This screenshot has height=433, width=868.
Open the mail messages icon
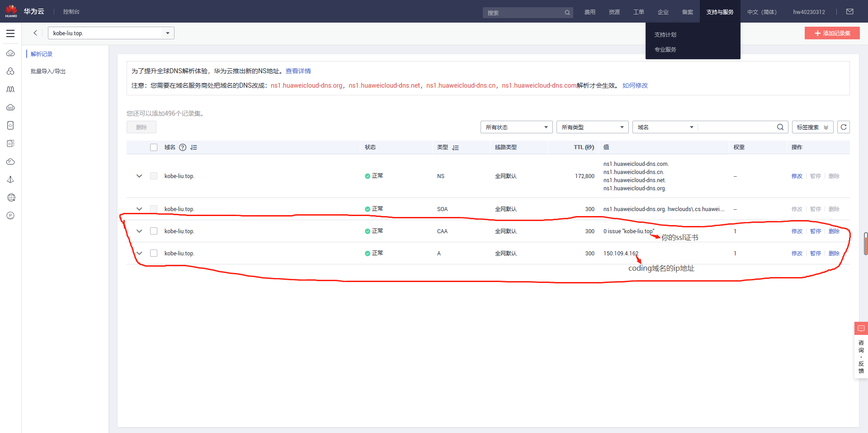coord(849,12)
